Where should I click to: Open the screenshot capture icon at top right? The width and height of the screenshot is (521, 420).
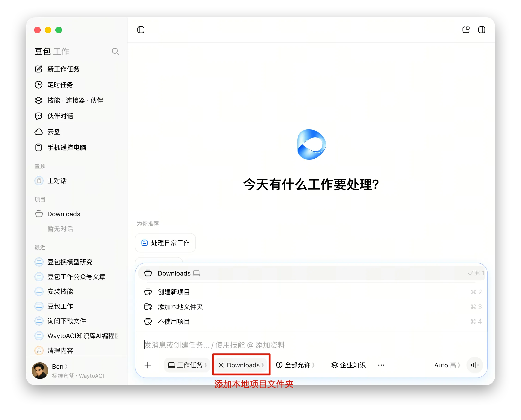[x=466, y=30]
